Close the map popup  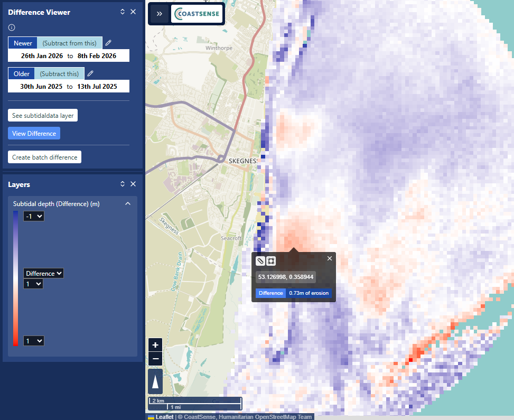coord(330,258)
